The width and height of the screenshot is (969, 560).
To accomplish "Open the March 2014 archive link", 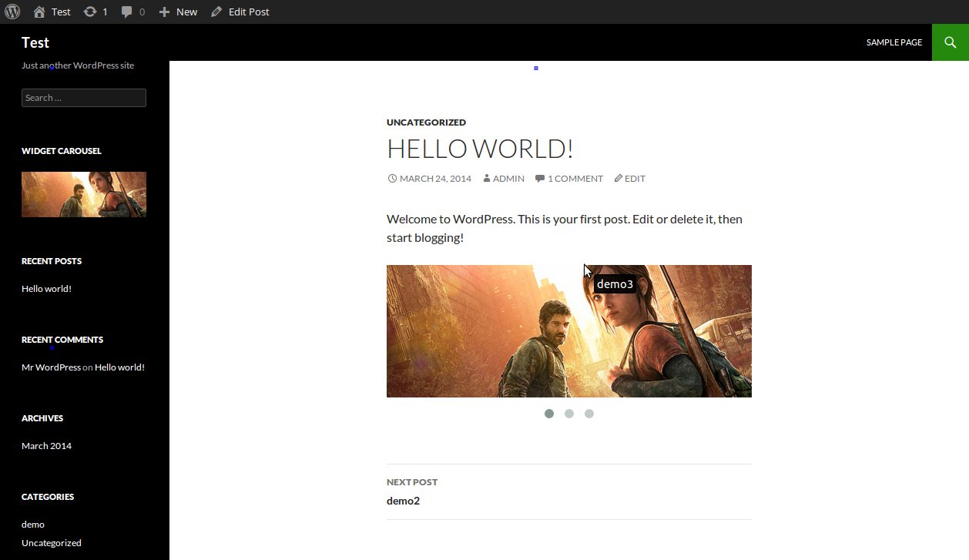I will pos(46,446).
